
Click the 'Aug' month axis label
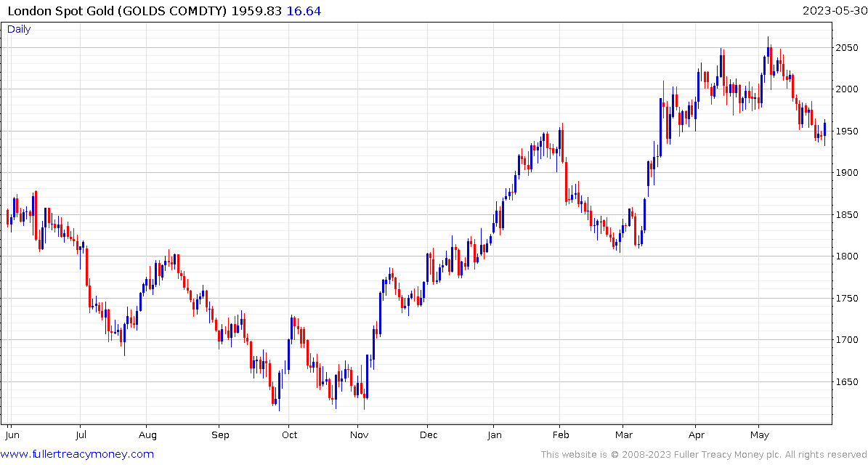147,435
